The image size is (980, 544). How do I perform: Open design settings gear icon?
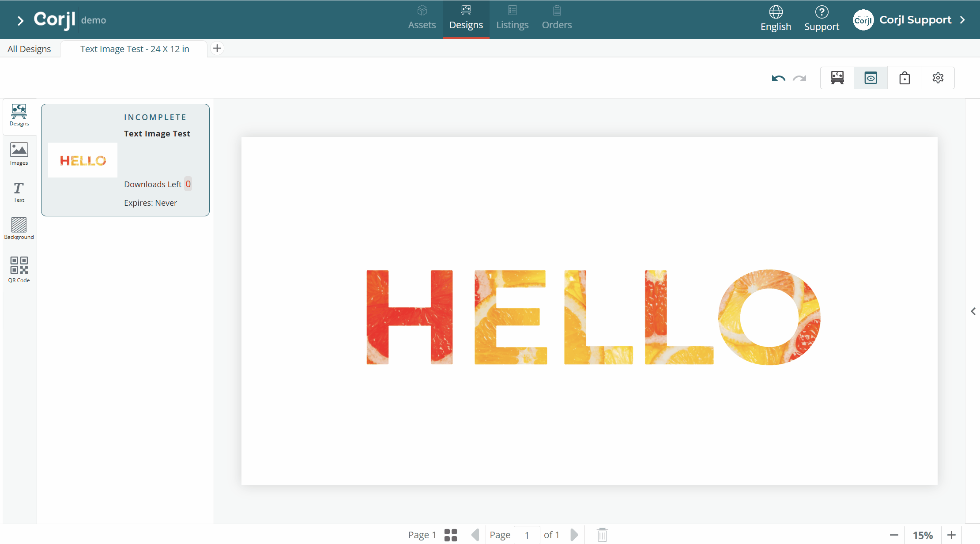click(x=938, y=78)
